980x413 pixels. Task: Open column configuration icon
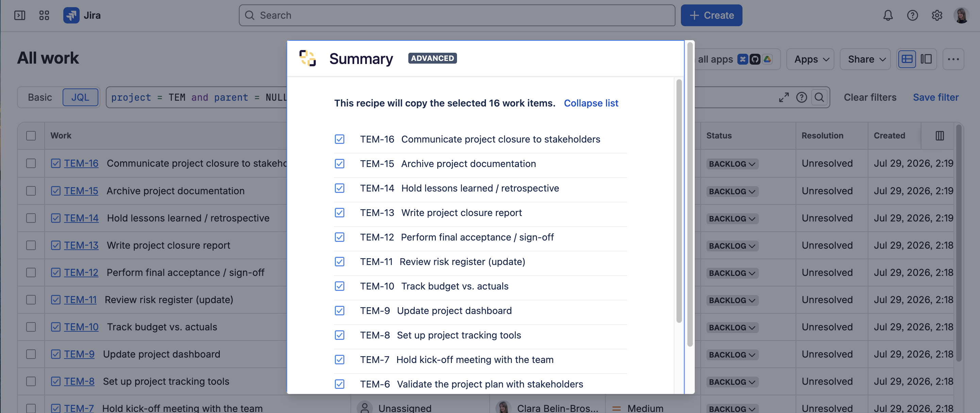tap(940, 136)
